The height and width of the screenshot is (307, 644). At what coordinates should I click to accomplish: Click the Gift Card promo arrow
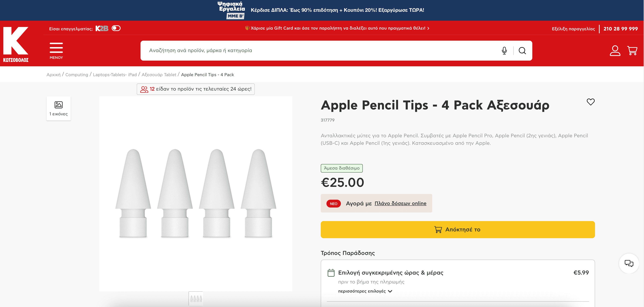point(428,28)
